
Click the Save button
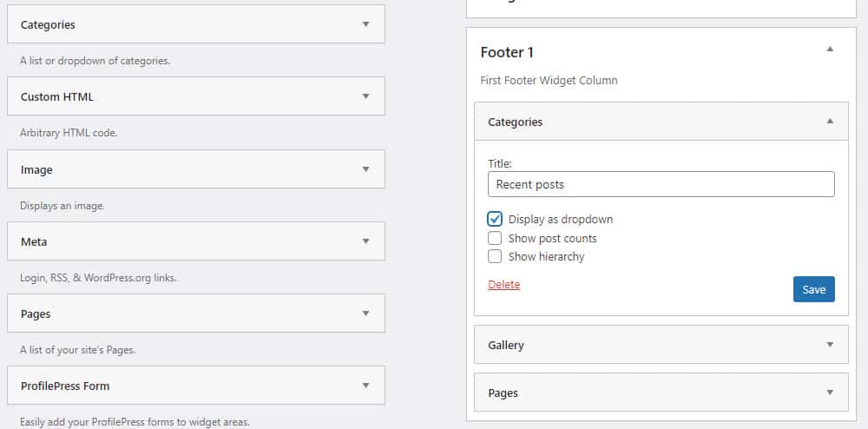(814, 289)
